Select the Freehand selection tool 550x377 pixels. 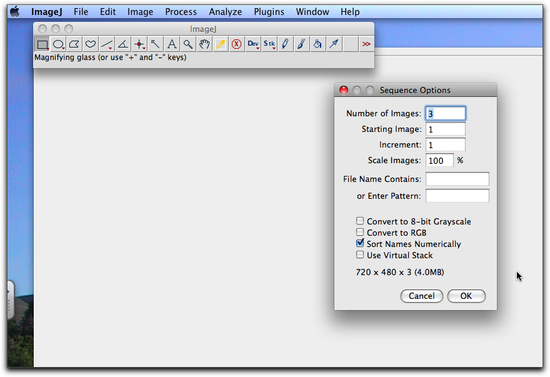90,44
